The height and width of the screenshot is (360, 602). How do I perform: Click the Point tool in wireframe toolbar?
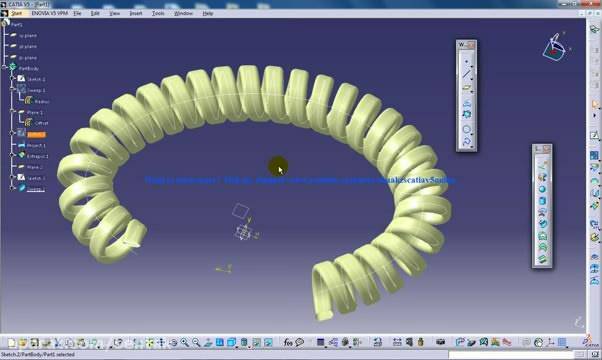466,61
